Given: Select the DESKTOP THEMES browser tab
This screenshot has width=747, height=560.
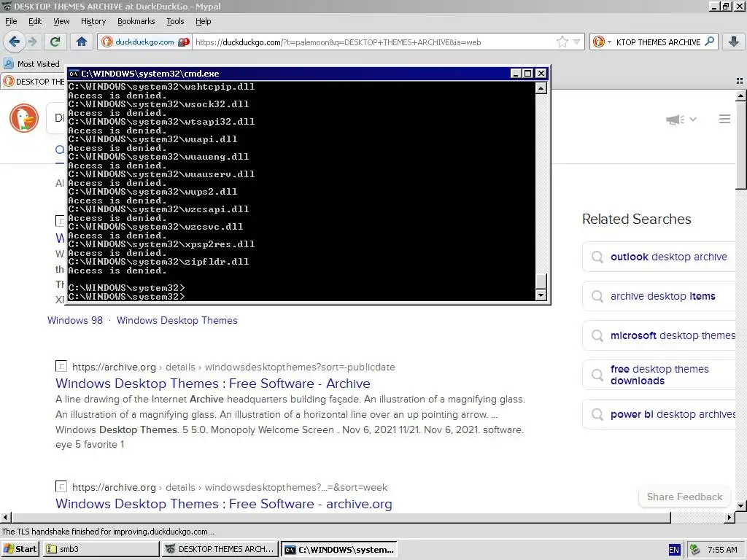Looking at the screenshot, I should (34, 82).
